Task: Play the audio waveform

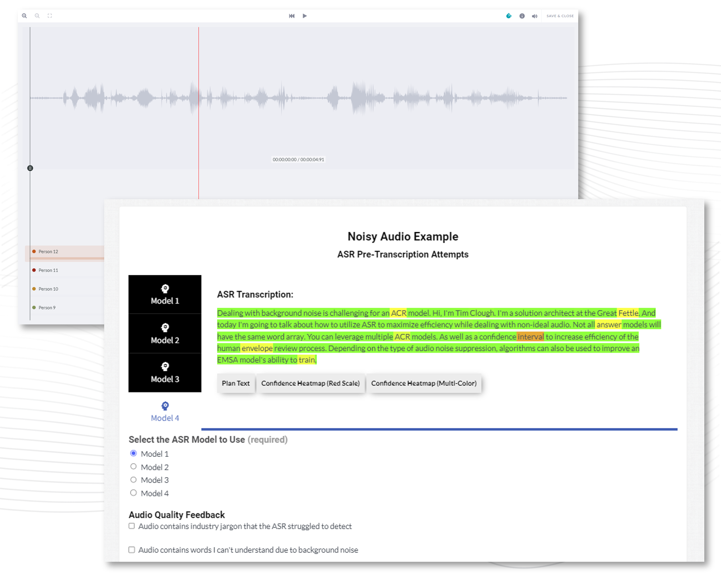Action: [x=305, y=16]
